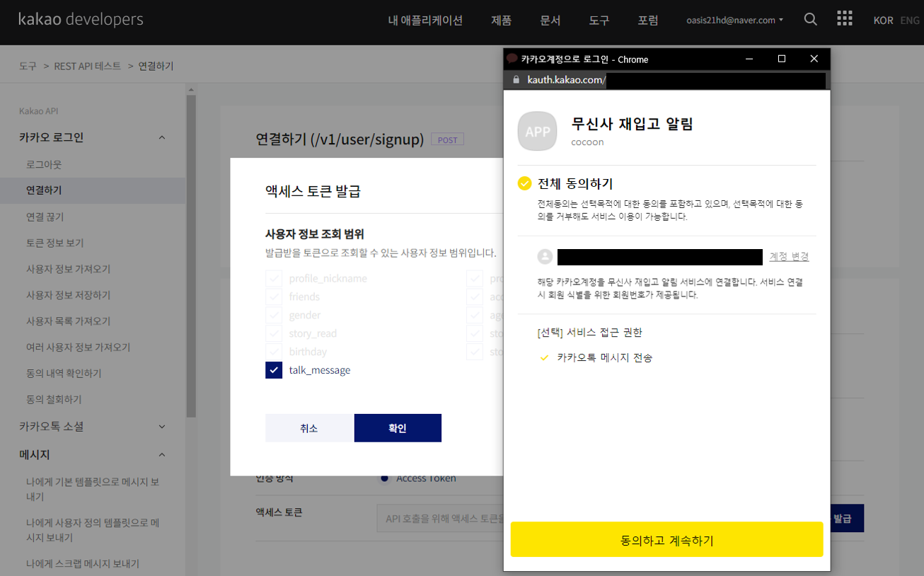This screenshot has width=924, height=576.
Task: Select 사용자 정보 저장하기 in the sidebar
Action: (68, 295)
